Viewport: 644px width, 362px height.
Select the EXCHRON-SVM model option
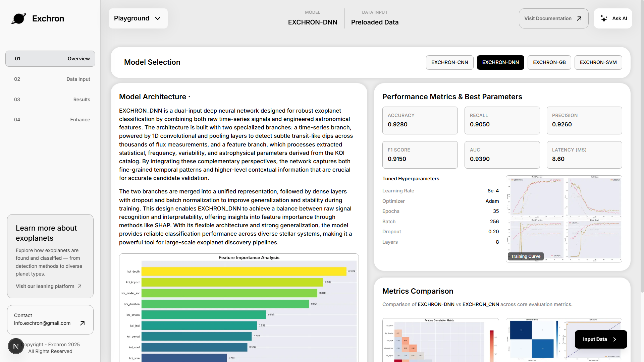[x=598, y=62]
